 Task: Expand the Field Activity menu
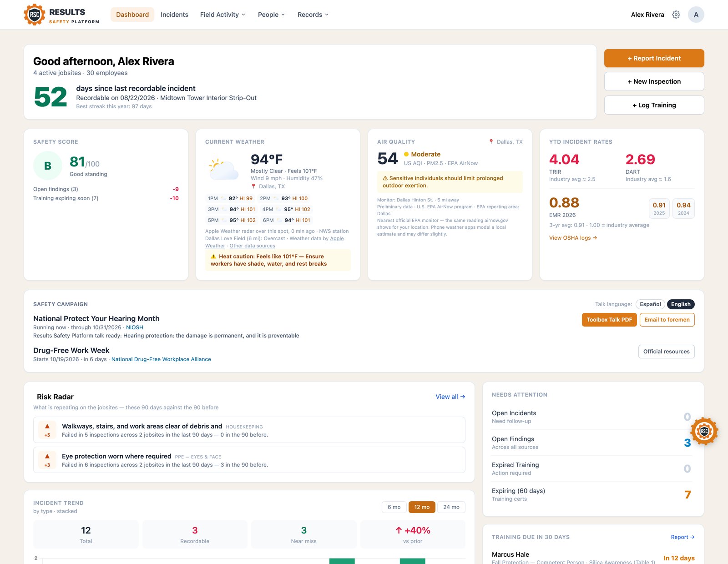pyautogui.click(x=222, y=15)
